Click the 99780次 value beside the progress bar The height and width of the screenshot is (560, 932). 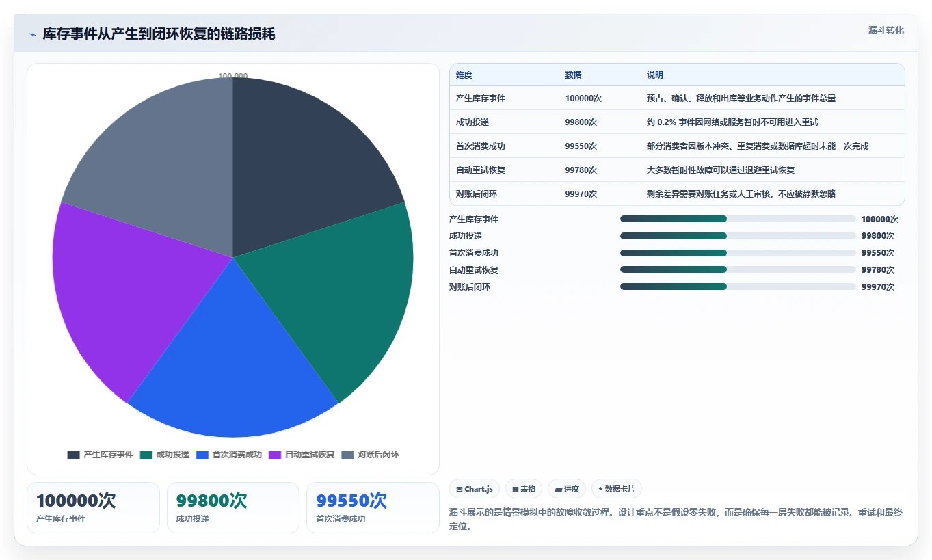[878, 270]
